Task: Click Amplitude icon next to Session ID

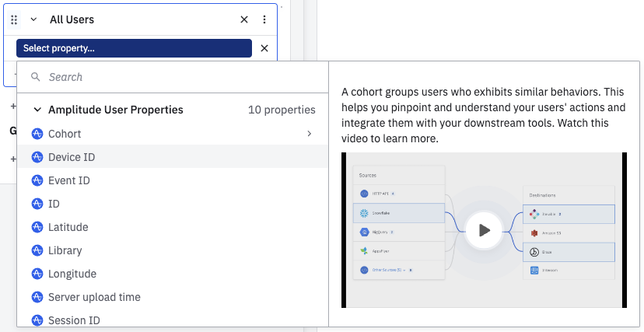Action: click(x=37, y=320)
